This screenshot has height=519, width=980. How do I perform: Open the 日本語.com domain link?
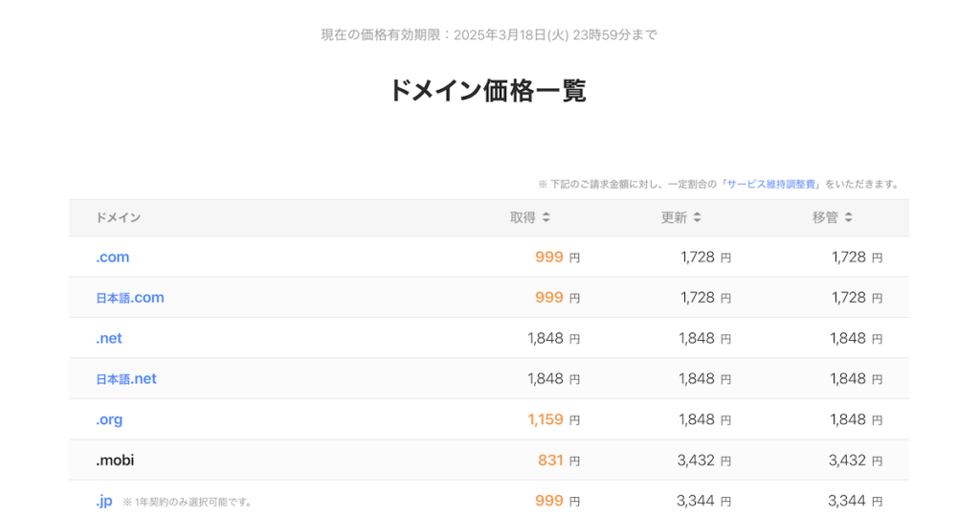130,298
